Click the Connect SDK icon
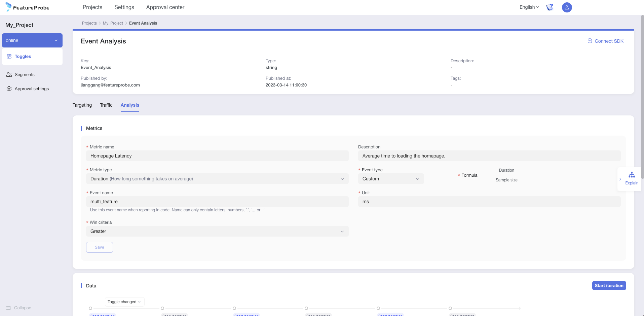 tap(590, 41)
